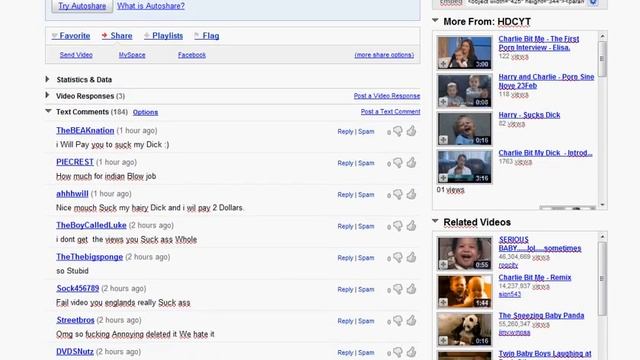
Task: Share video to MySpace
Action: pyautogui.click(x=132, y=55)
